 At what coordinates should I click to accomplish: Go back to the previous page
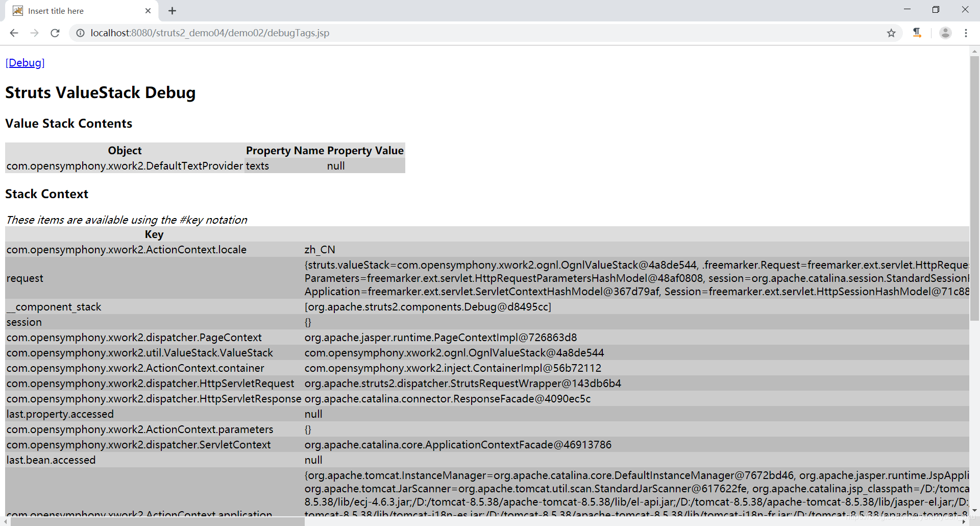click(x=14, y=33)
